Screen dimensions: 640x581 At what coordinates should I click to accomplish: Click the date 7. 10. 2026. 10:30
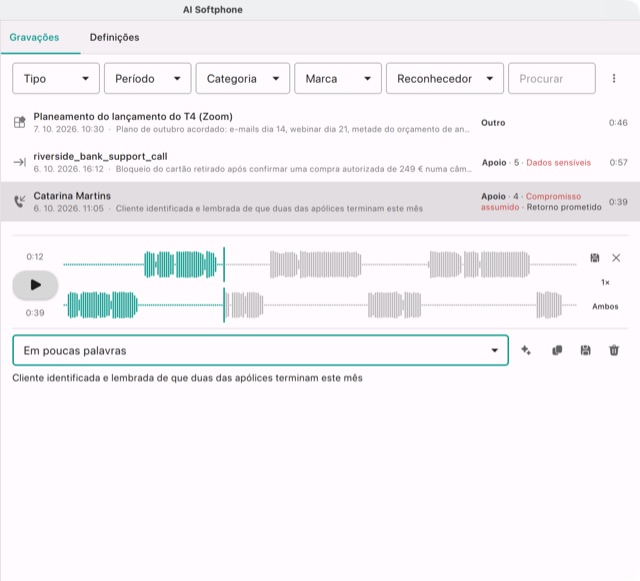69,129
